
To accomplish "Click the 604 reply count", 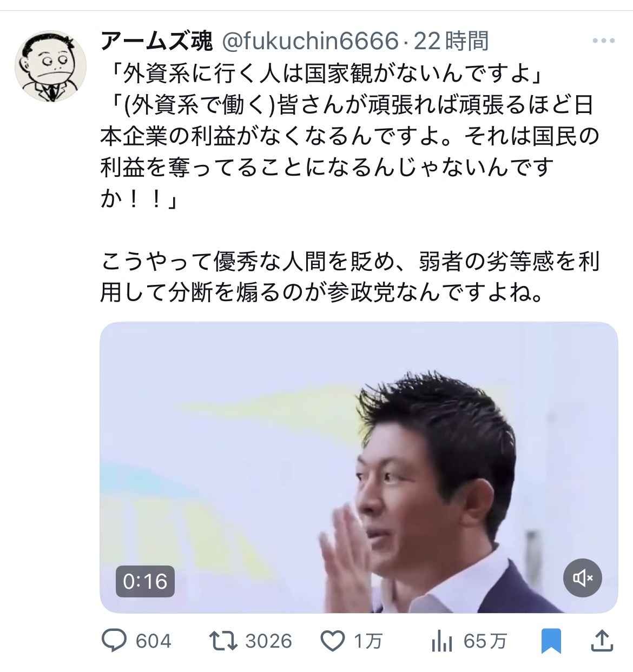I will click(x=154, y=641).
